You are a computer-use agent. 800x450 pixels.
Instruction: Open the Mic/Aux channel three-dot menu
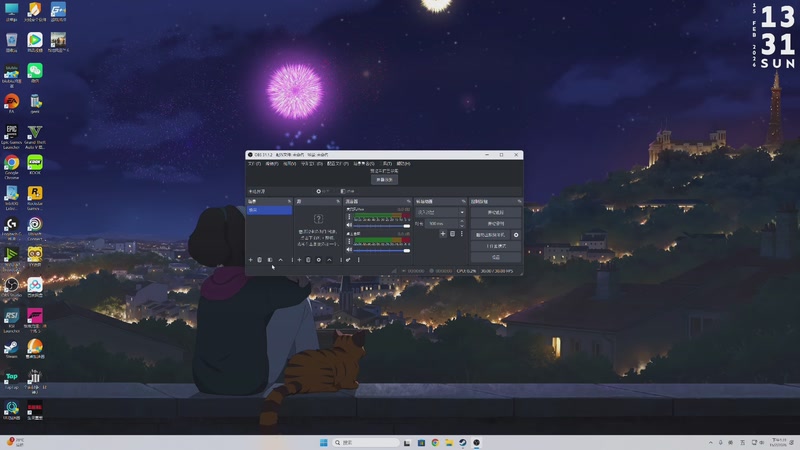349,217
